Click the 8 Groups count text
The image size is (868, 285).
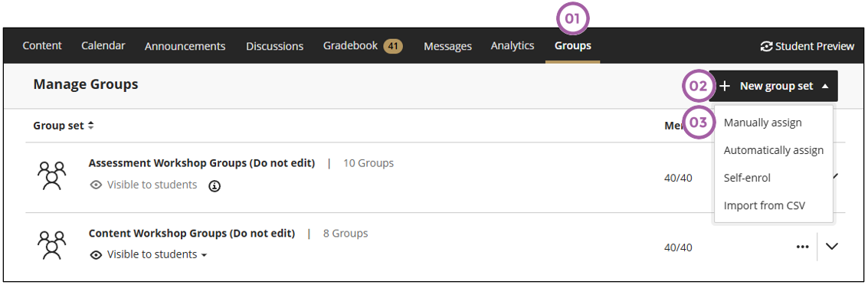(x=346, y=233)
